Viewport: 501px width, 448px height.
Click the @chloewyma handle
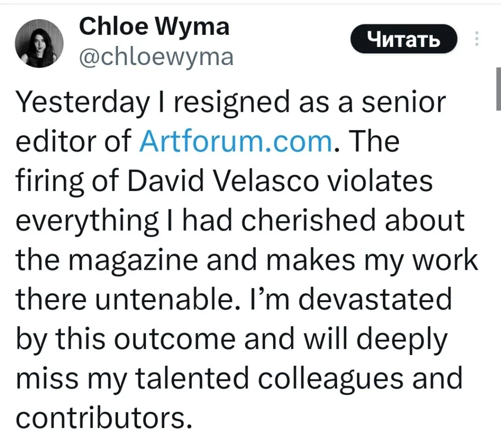(x=156, y=58)
